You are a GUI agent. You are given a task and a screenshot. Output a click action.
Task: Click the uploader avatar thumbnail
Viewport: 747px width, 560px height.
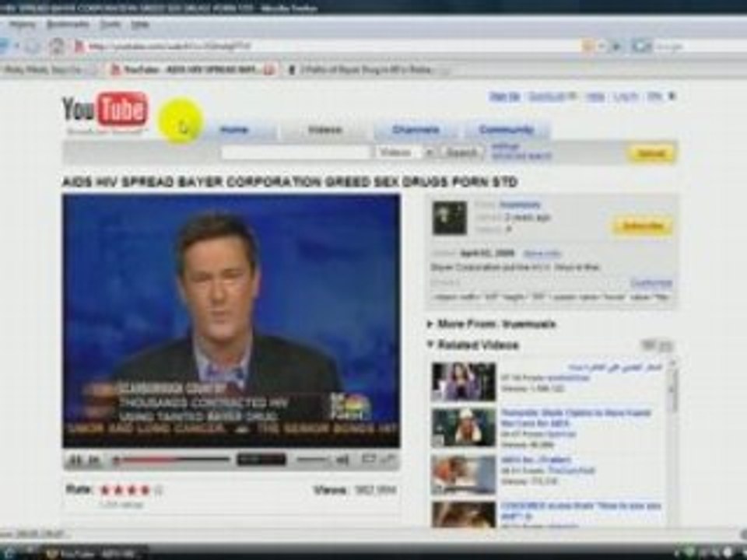click(x=449, y=218)
